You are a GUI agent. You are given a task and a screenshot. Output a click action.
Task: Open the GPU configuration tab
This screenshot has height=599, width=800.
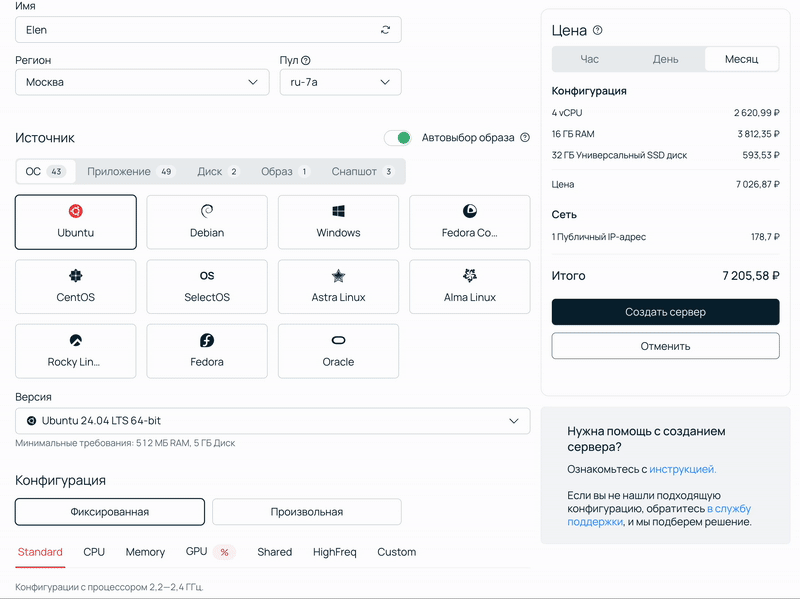tap(196, 552)
